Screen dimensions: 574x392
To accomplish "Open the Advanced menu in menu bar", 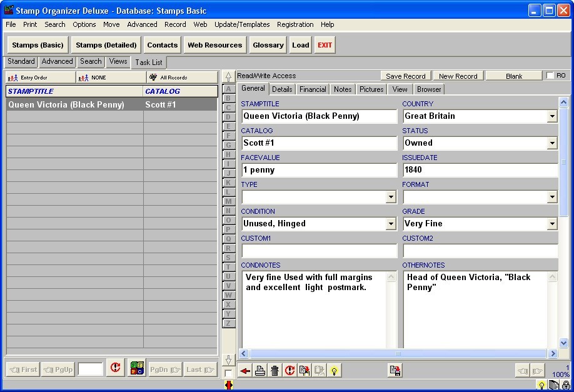I will click(142, 24).
